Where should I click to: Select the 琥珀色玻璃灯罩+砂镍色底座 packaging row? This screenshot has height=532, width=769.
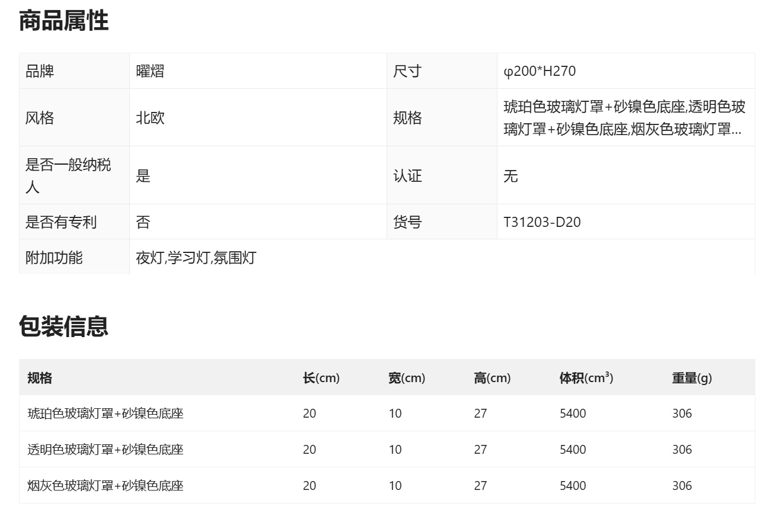click(104, 414)
